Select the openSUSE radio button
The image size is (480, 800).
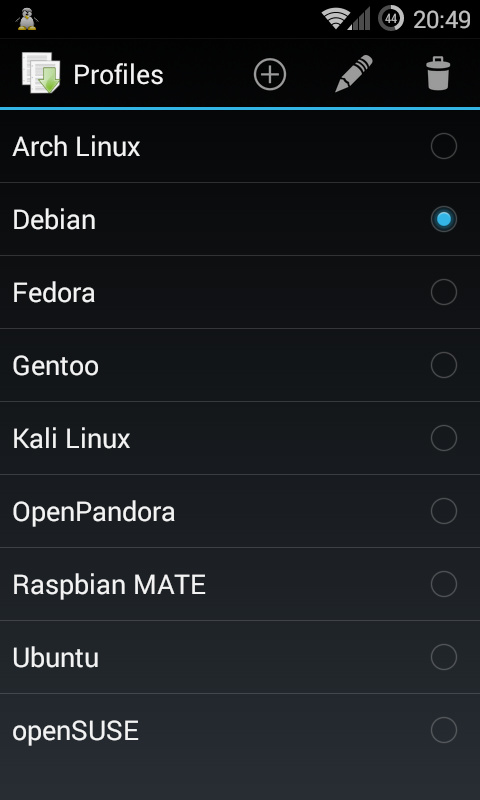click(x=444, y=730)
